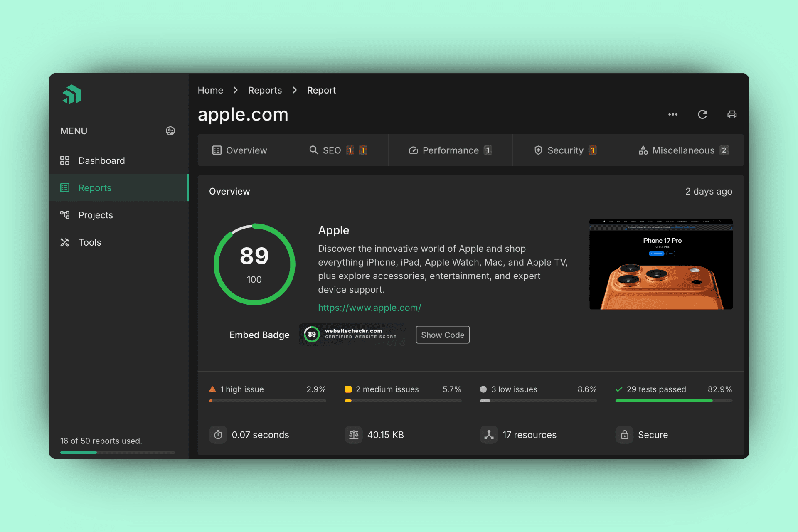Click the Show Code button
Viewport: 798px width, 532px height.
(442, 335)
